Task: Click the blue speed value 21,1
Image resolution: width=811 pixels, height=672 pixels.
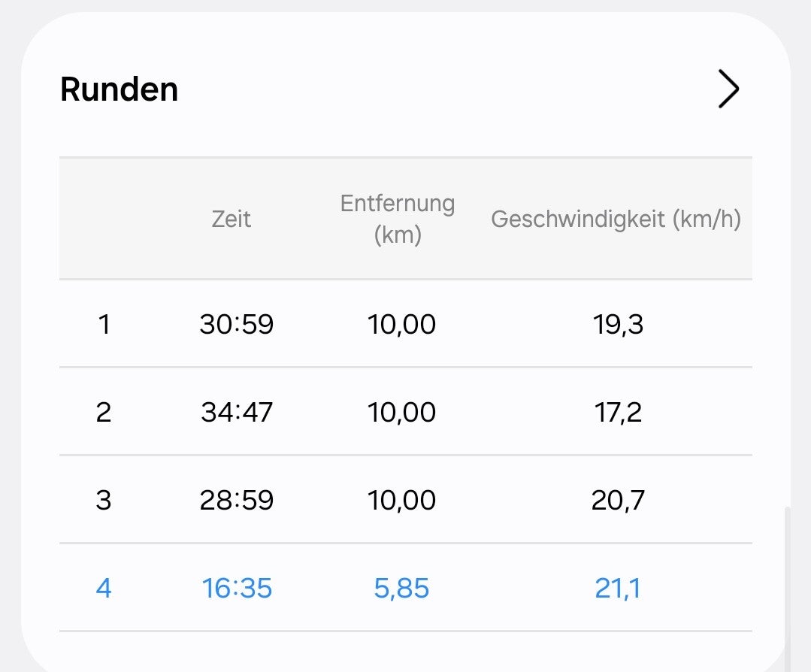Action: click(618, 588)
